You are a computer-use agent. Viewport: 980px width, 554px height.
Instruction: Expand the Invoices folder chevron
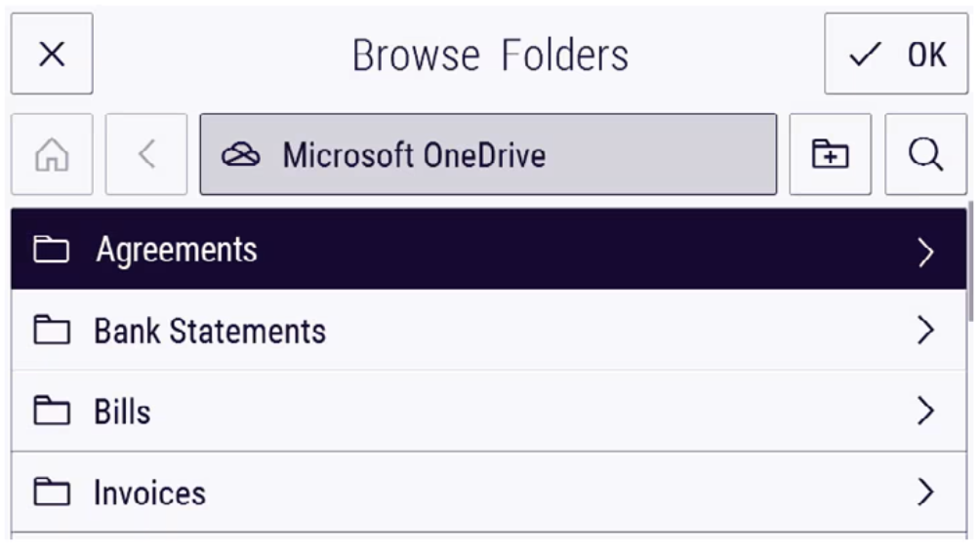925,492
